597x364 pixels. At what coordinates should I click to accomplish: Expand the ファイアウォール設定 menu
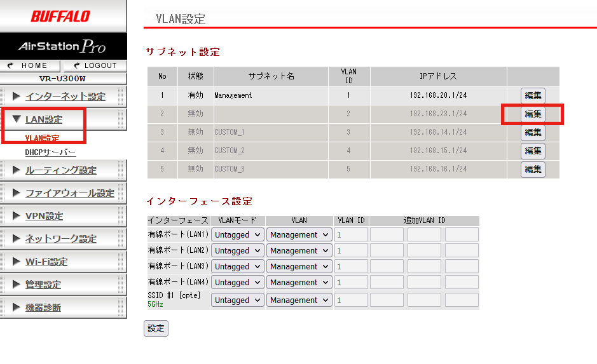[x=69, y=193]
